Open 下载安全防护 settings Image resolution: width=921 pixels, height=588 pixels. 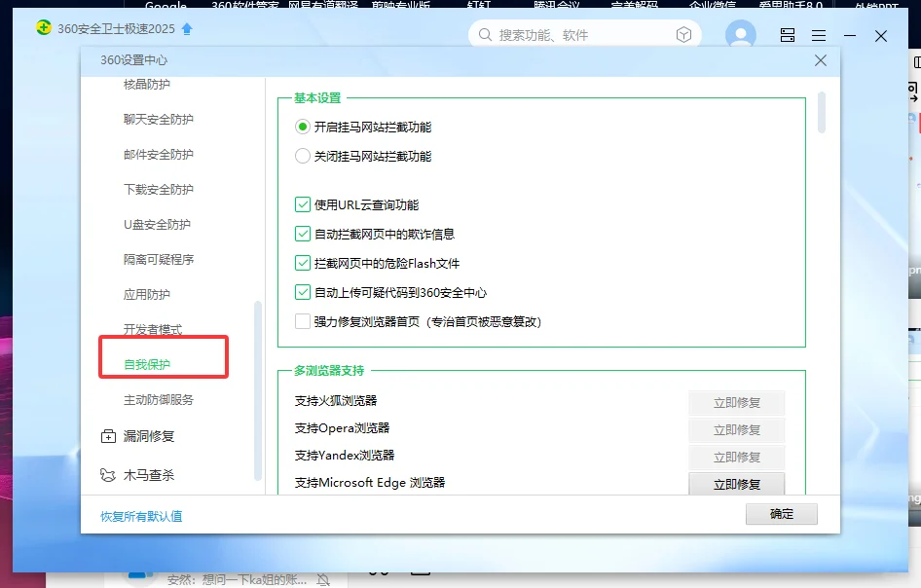(159, 189)
